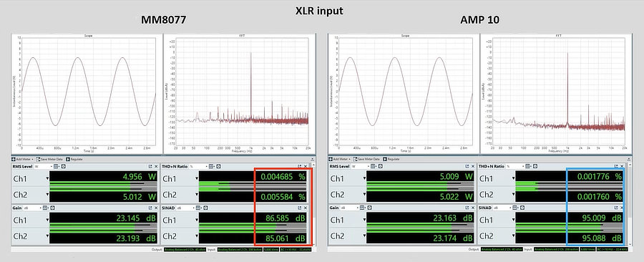Image resolution: width=644 pixels, height=262 pixels.
Task: Expand RMS Level Ch1 arrow in MM8077 panel
Action: tap(47, 178)
